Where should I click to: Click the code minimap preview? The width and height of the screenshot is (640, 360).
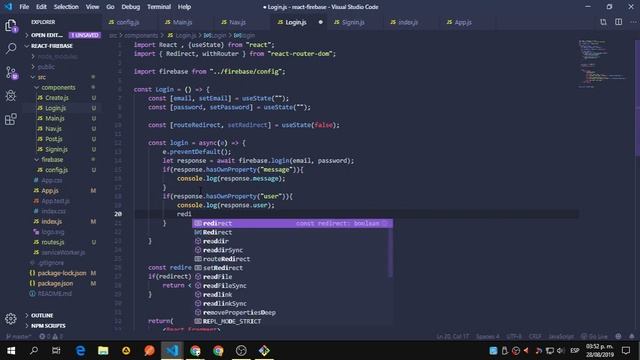coord(603,63)
